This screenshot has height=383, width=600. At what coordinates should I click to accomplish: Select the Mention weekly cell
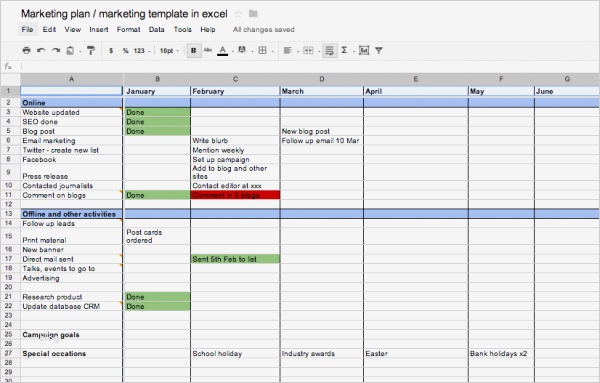coord(235,150)
